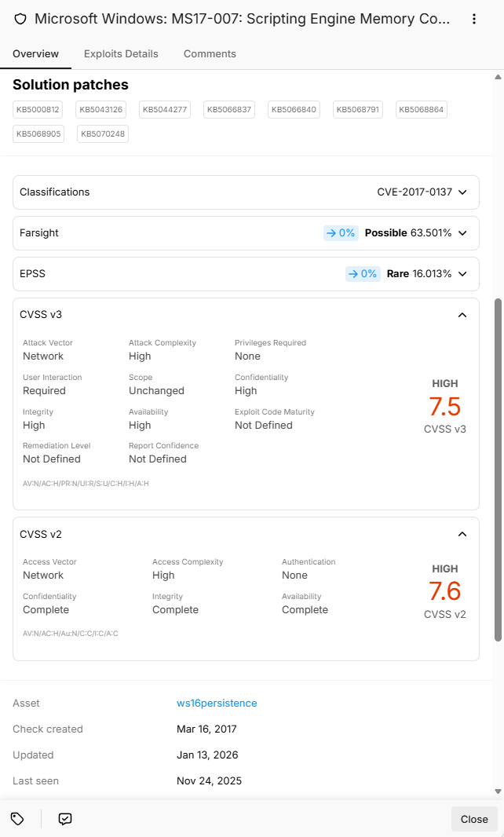Click the Close button
This screenshot has width=504, height=837.
click(x=474, y=819)
